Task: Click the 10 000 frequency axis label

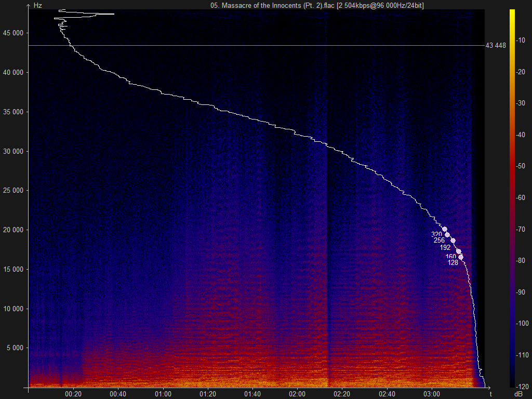Action: click(x=13, y=309)
